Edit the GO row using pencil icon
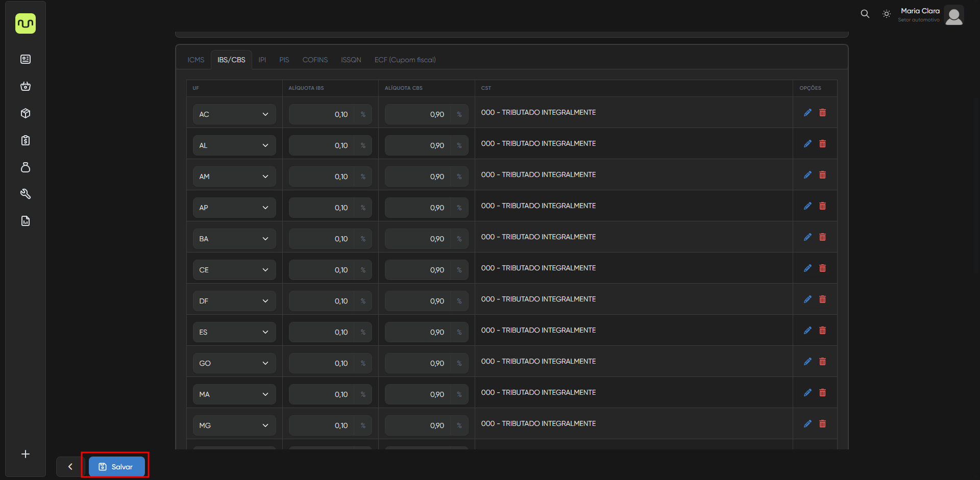Image resolution: width=980 pixels, height=480 pixels. 807,362
